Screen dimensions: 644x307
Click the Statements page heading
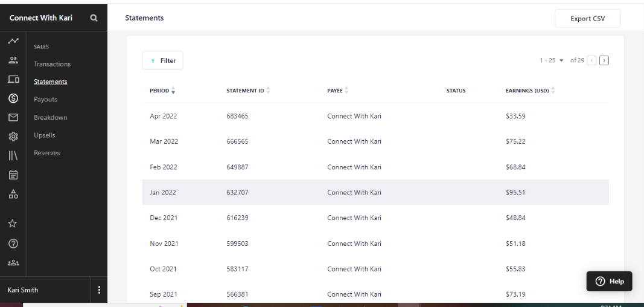(144, 18)
